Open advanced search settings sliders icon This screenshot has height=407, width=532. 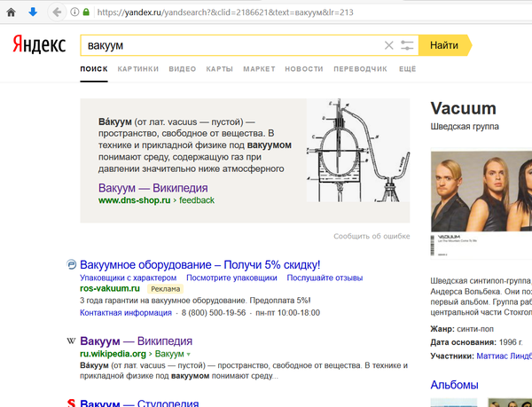pyautogui.click(x=407, y=45)
